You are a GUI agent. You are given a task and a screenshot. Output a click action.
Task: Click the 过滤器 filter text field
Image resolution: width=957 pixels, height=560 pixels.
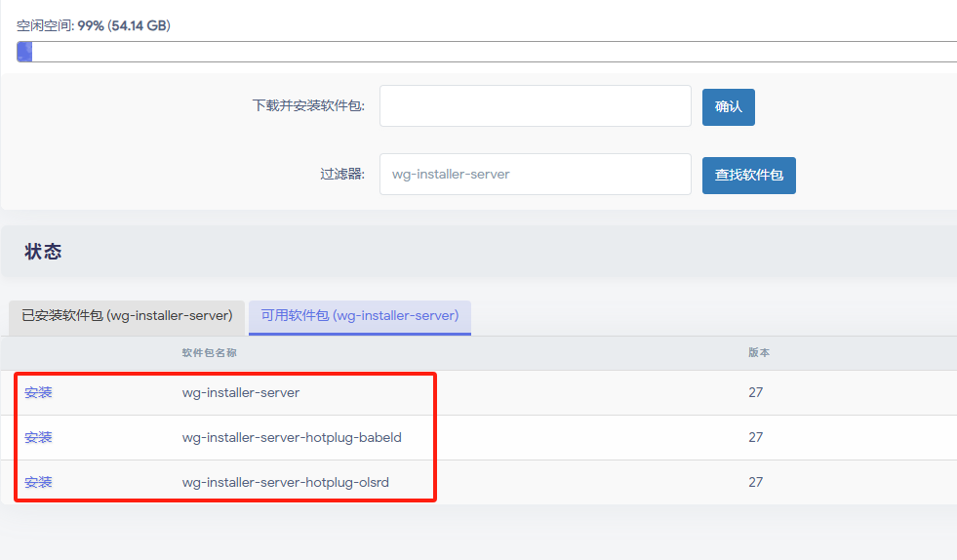point(535,175)
